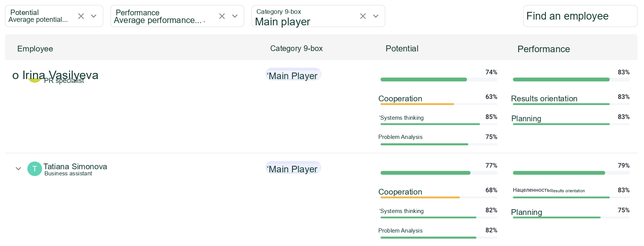The height and width of the screenshot is (246, 644).
Task: Click Tatiana's Cooperation 68% label
Action: click(400, 192)
